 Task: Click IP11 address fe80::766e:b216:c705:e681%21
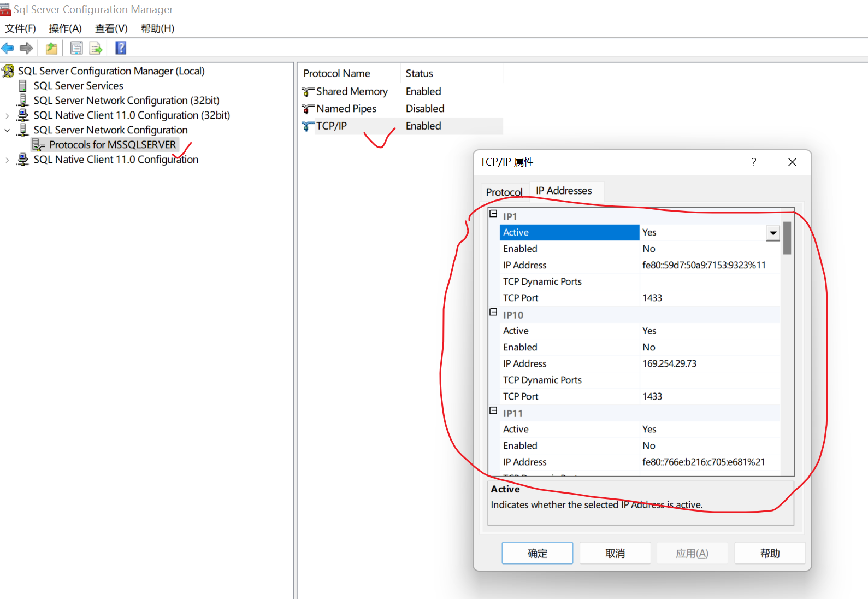pos(710,462)
